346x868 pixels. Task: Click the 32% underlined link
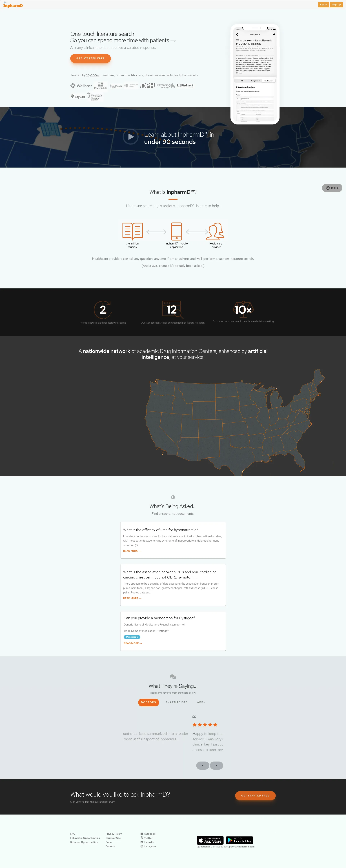point(155,266)
